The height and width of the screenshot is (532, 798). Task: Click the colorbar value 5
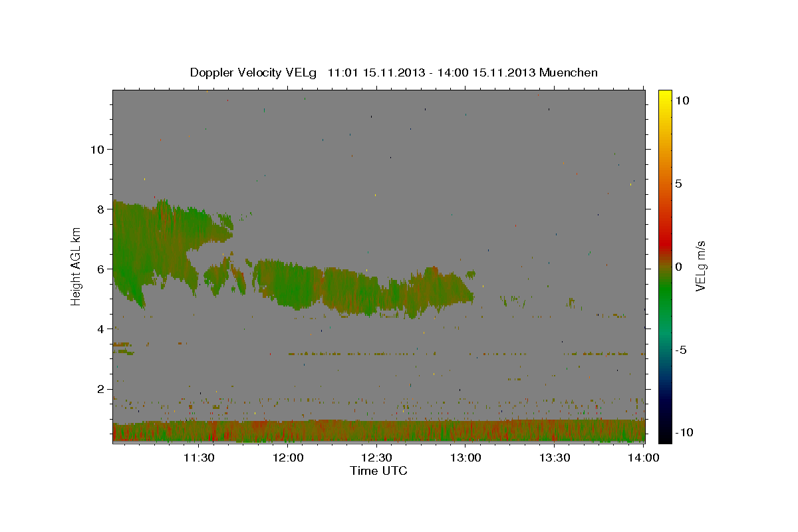click(x=680, y=184)
